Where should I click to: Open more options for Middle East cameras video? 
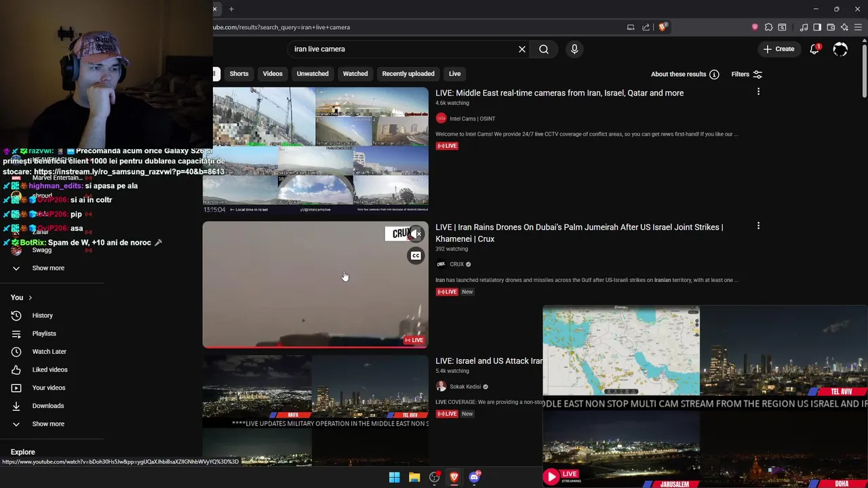[x=758, y=91]
